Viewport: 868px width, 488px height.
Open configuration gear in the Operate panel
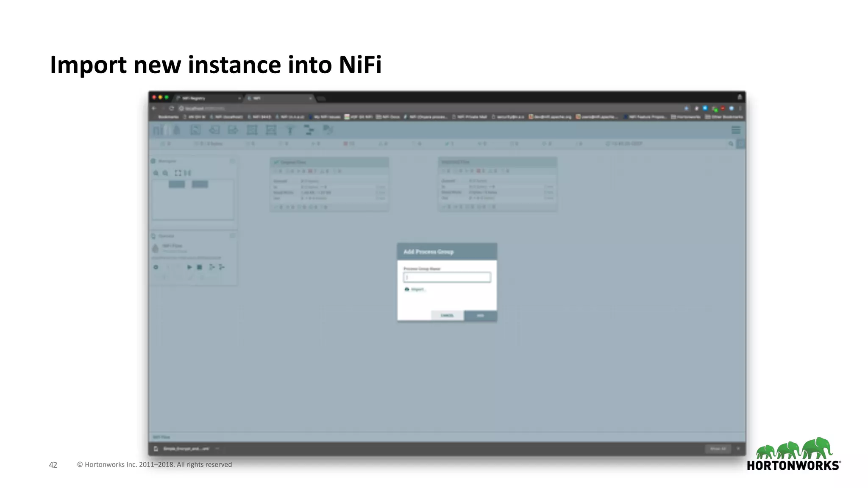[156, 267]
